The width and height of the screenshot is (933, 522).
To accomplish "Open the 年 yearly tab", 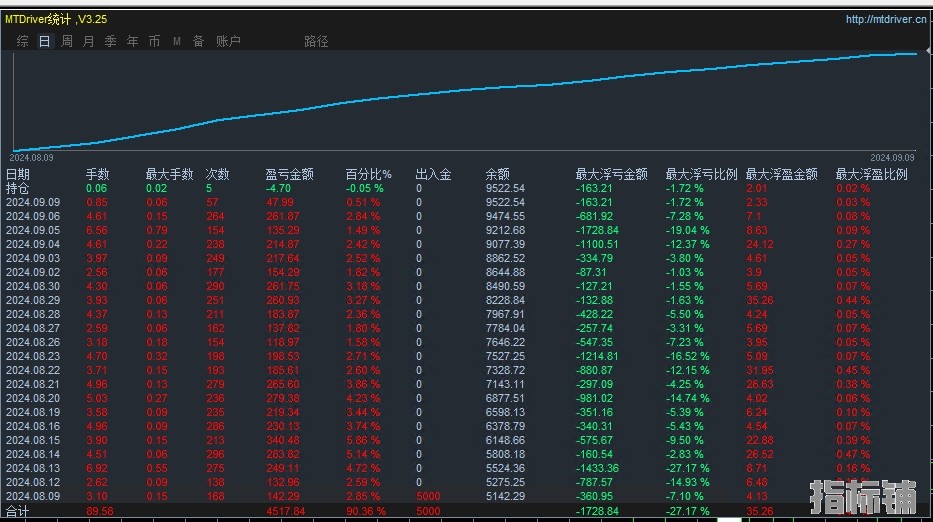I will tap(132, 41).
